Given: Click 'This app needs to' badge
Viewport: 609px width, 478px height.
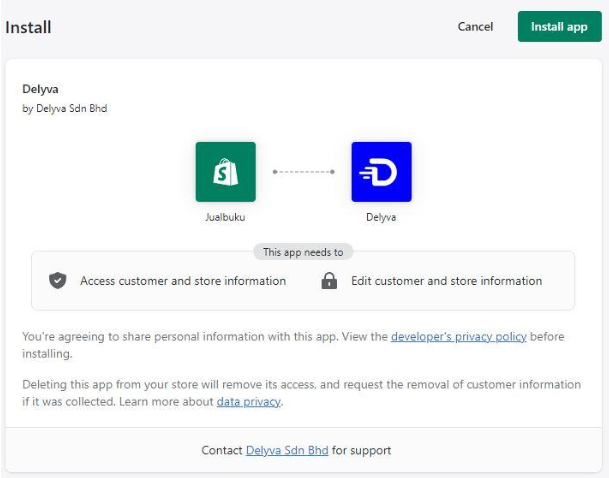Looking at the screenshot, I should pos(303,252).
